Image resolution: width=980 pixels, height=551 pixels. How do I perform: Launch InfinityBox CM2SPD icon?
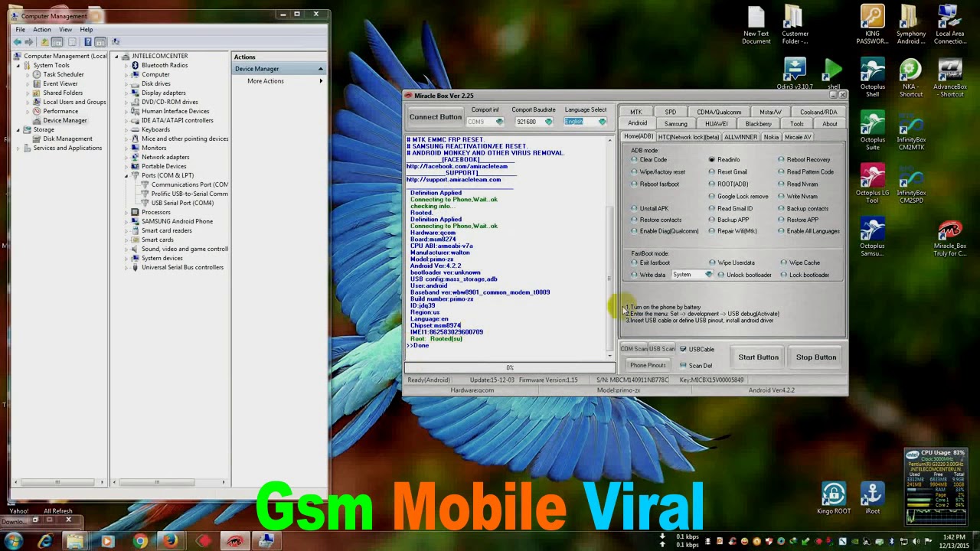click(910, 184)
